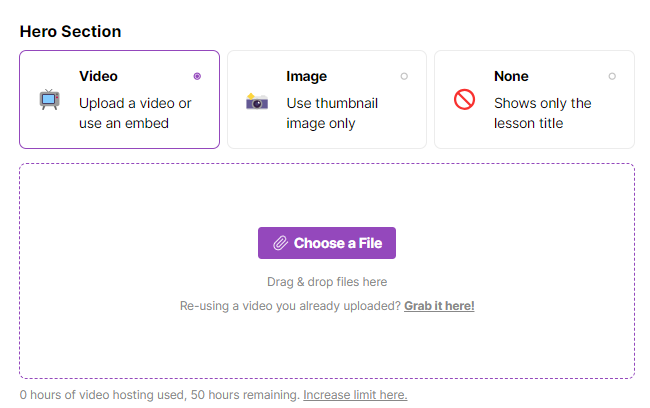
Task: Click the "Choose a File" label text
Action: [x=338, y=243]
